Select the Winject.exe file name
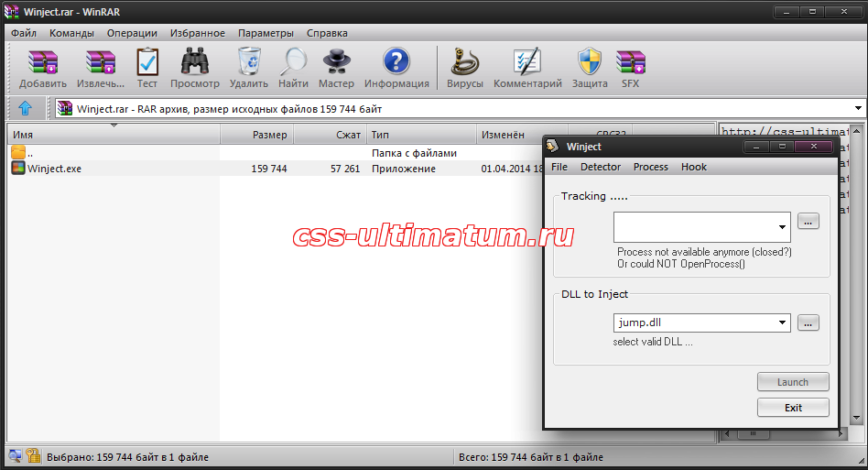 click(x=54, y=169)
